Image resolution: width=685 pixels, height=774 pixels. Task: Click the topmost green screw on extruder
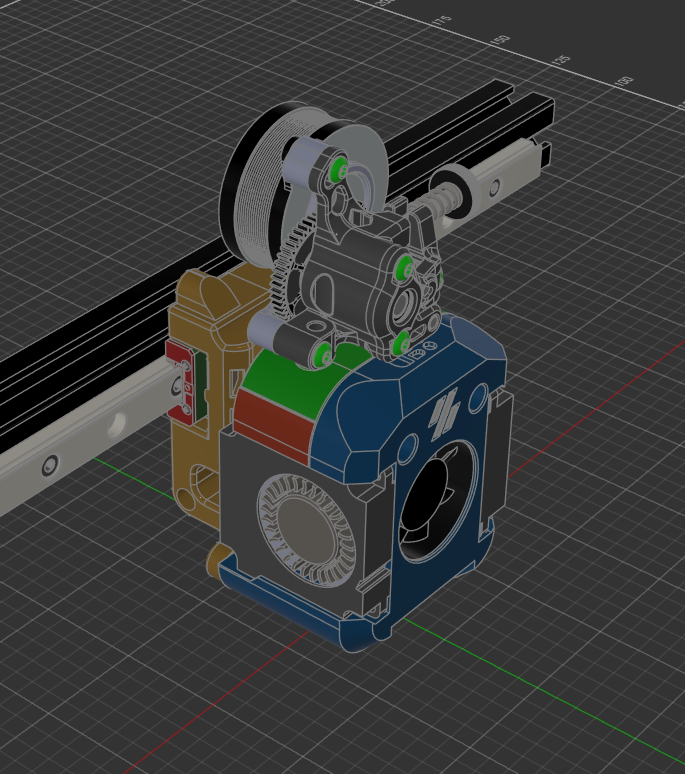[340, 168]
